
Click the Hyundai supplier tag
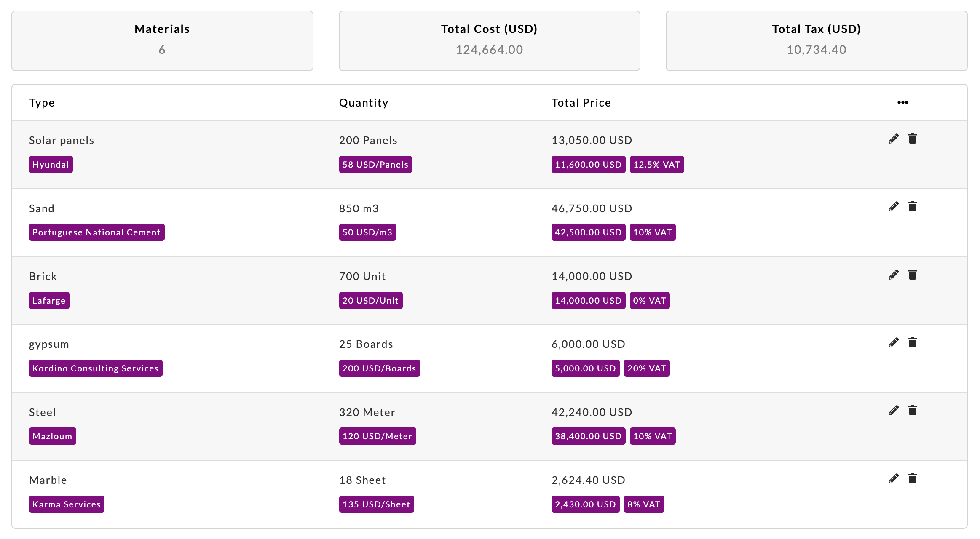pyautogui.click(x=51, y=165)
